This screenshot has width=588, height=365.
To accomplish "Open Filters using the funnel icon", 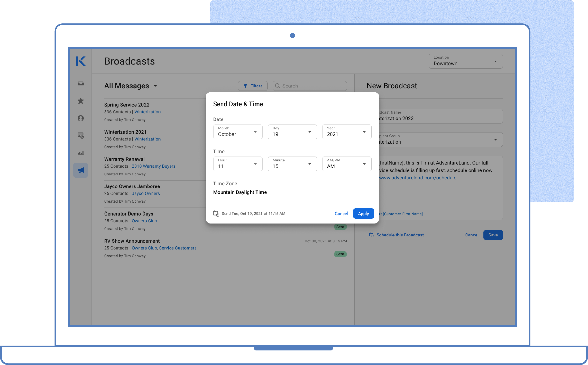I will [x=252, y=86].
